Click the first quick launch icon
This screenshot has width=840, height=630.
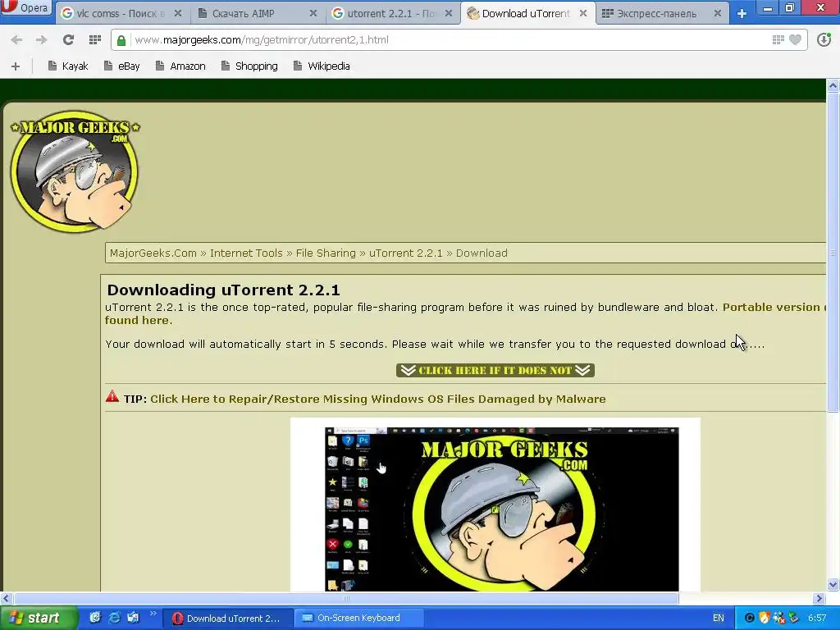[x=95, y=618]
